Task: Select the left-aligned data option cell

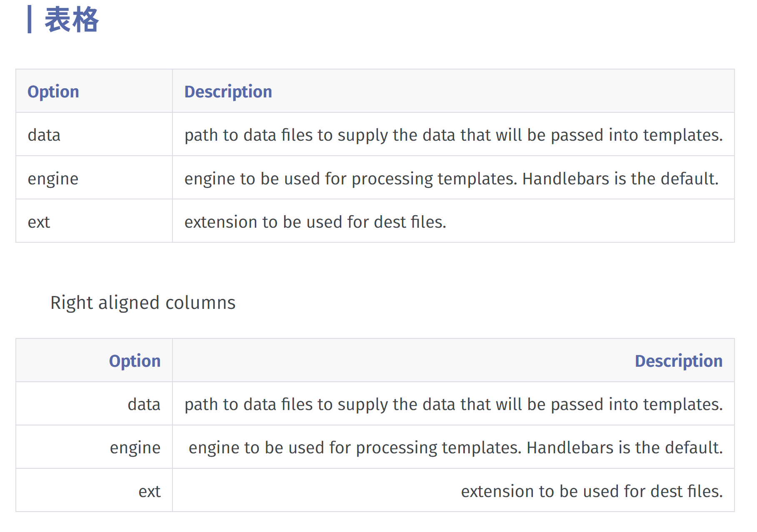Action: (44, 135)
